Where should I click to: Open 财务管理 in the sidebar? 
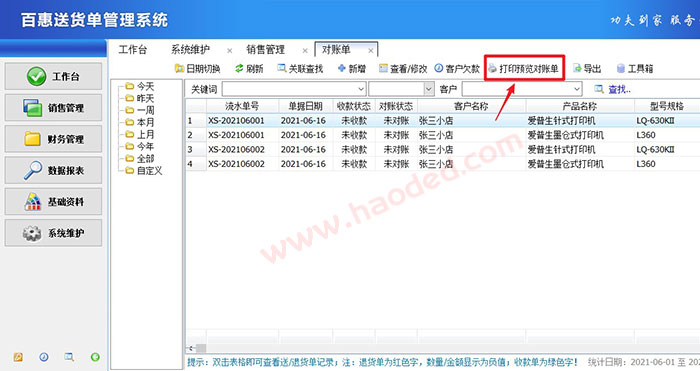point(53,139)
